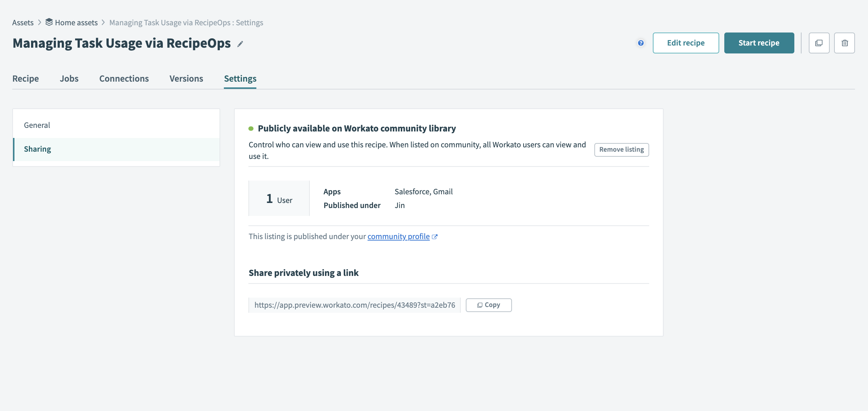Click the edit pencil icon next to title
The height and width of the screenshot is (411, 868).
pos(240,44)
